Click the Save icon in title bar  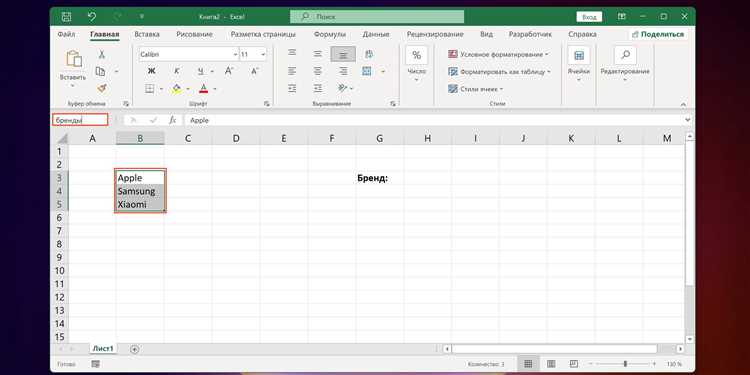click(66, 17)
